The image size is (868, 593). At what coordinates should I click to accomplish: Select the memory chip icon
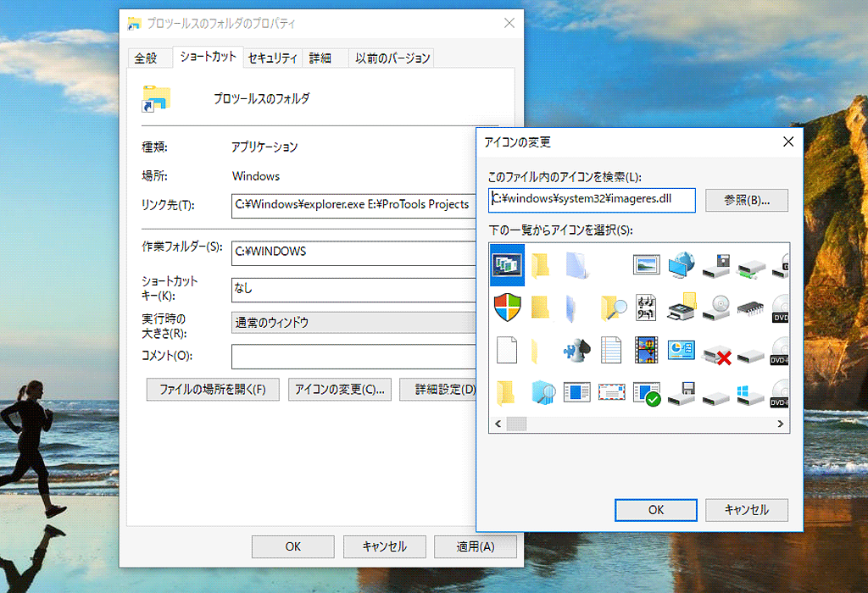(x=751, y=310)
